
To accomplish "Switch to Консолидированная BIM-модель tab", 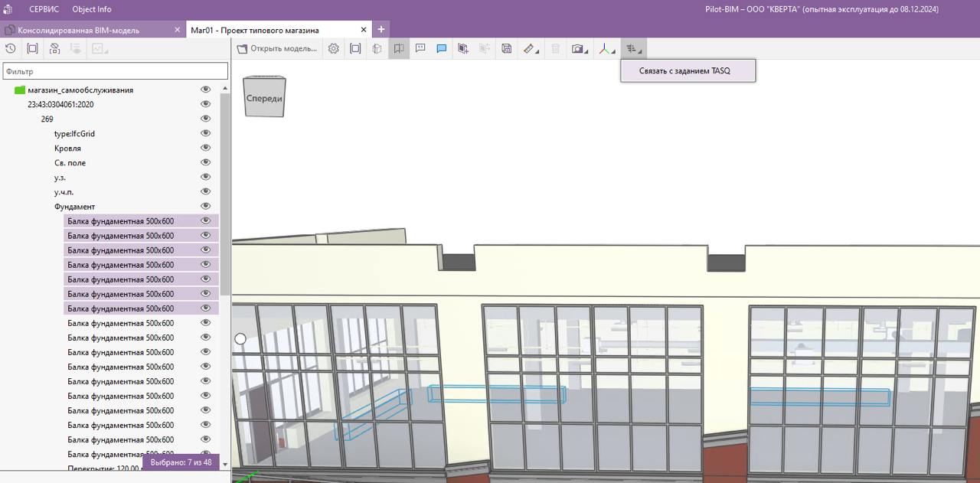I will coord(78,30).
